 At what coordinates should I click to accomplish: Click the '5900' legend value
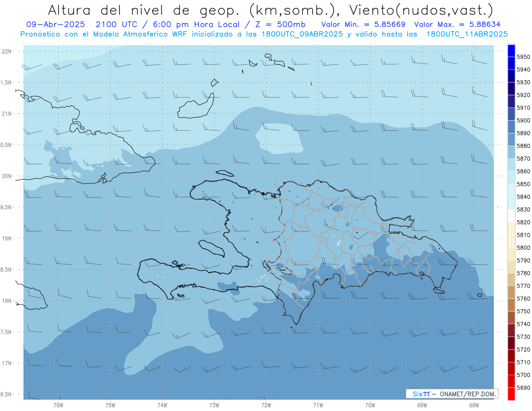[x=524, y=120]
